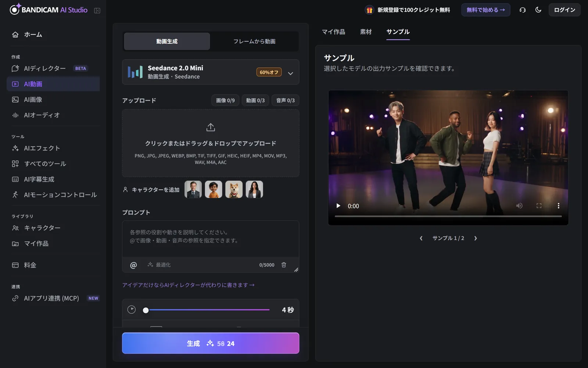
Task: Click the prompt box resize handle
Action: pyautogui.click(x=296, y=270)
